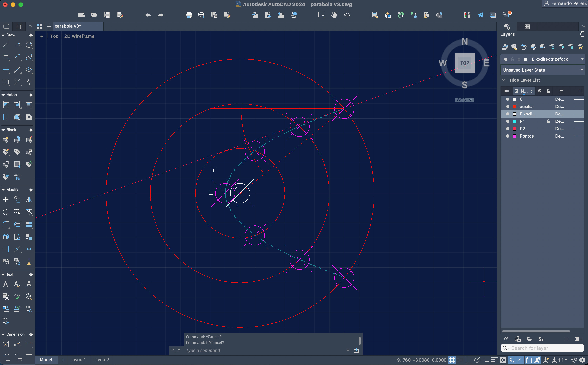Viewport: 588px width, 365px height.
Task: Open the current layer Eixodirectrizefoco dropdown
Action: (x=543, y=59)
